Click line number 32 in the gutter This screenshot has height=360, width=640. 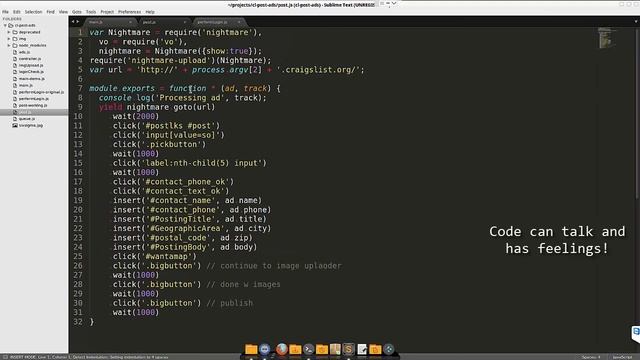point(78,322)
